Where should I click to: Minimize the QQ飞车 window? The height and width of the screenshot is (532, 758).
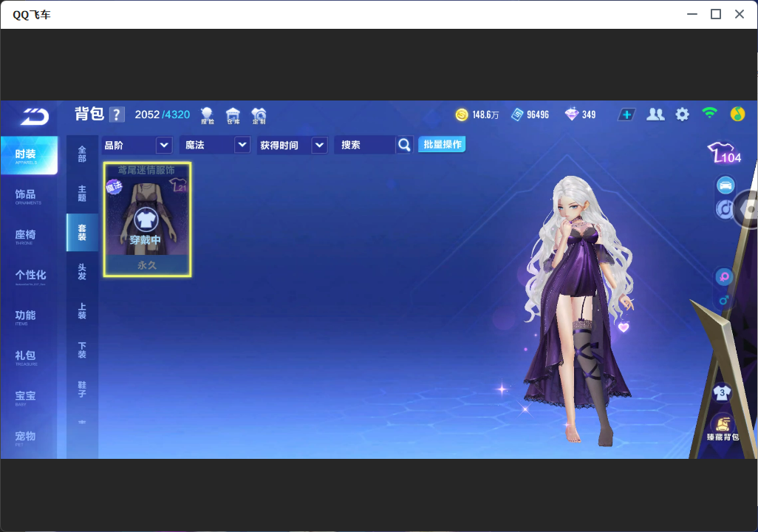coord(692,15)
